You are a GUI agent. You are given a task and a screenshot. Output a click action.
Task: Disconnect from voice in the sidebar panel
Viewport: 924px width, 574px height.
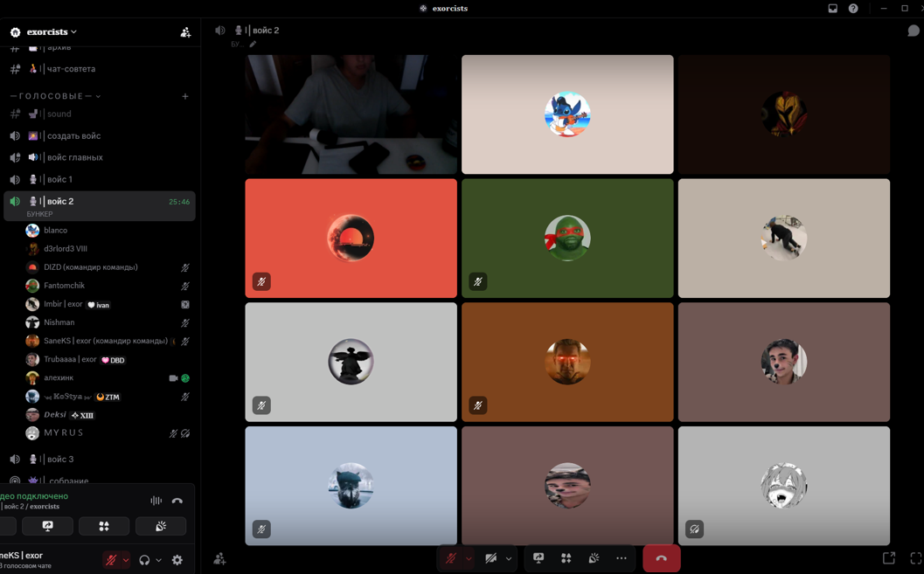[x=177, y=501]
